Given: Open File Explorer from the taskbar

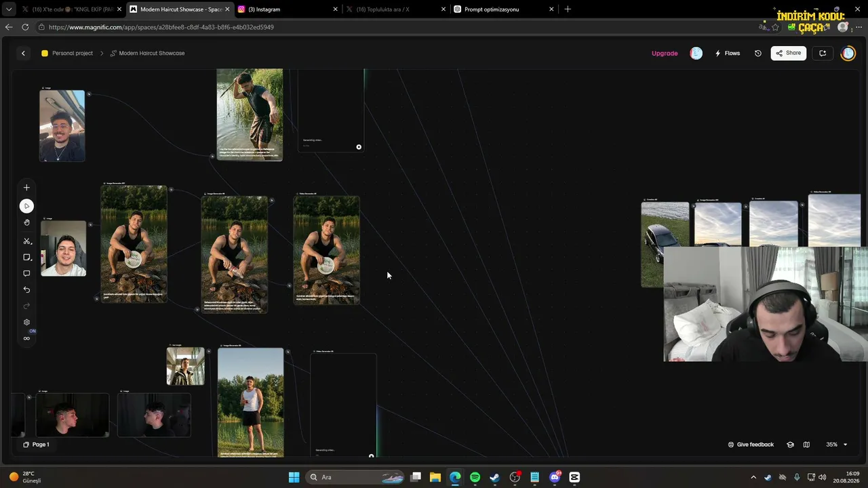Looking at the screenshot, I should pyautogui.click(x=435, y=477).
